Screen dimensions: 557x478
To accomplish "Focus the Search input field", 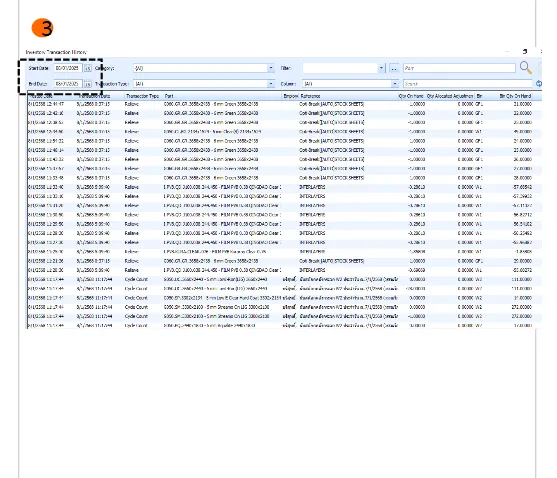I will [468, 84].
